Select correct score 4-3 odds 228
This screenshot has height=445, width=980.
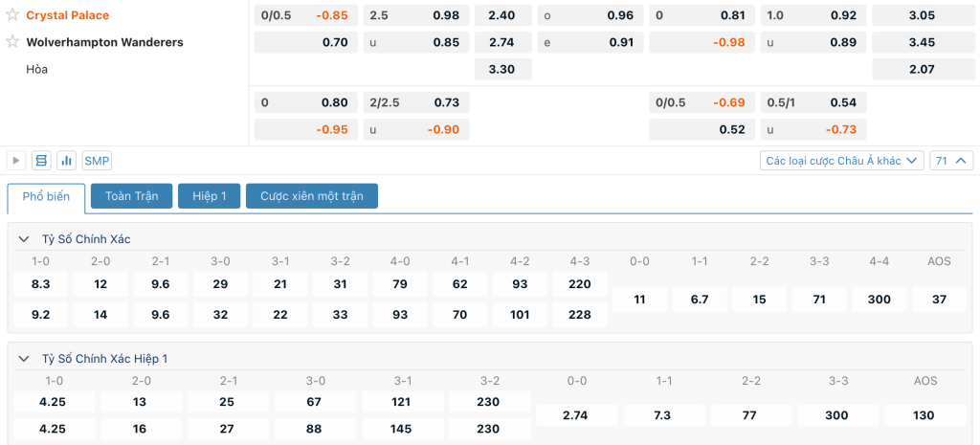point(580,315)
